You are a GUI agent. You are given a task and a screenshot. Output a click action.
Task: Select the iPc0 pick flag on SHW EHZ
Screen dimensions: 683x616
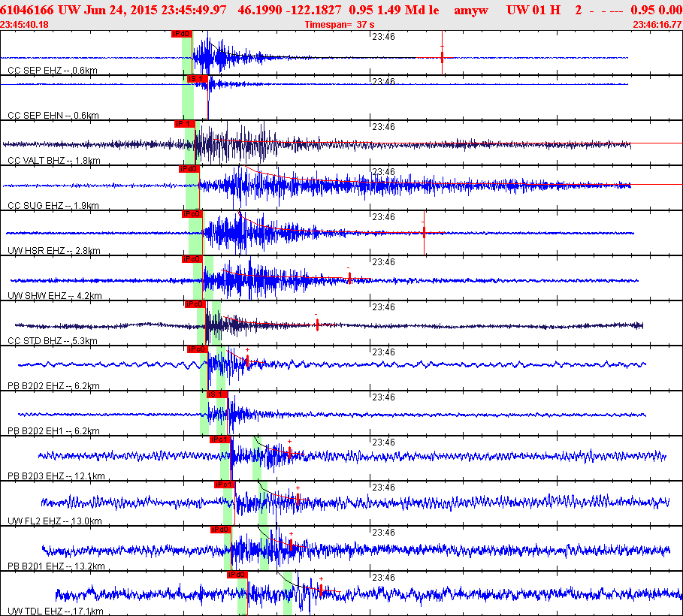193,259
